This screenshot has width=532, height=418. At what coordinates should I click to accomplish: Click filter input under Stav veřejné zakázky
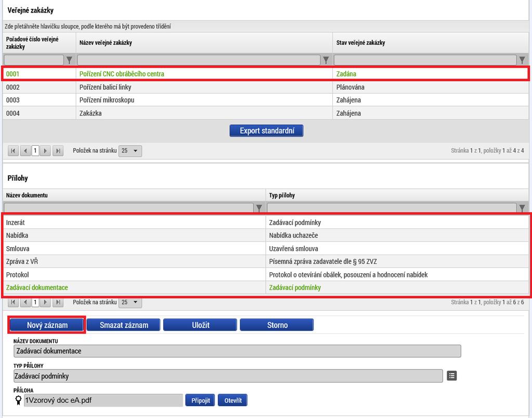[x=425, y=60]
